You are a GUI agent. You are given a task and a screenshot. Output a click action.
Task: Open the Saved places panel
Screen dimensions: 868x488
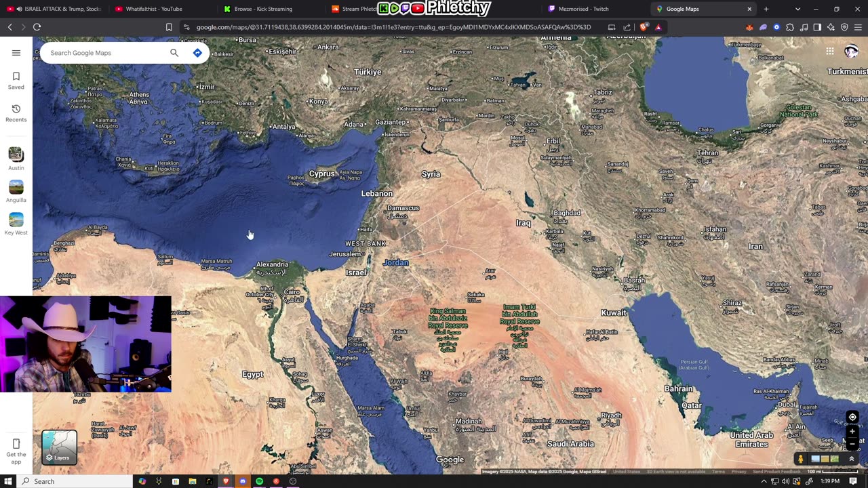(x=16, y=80)
